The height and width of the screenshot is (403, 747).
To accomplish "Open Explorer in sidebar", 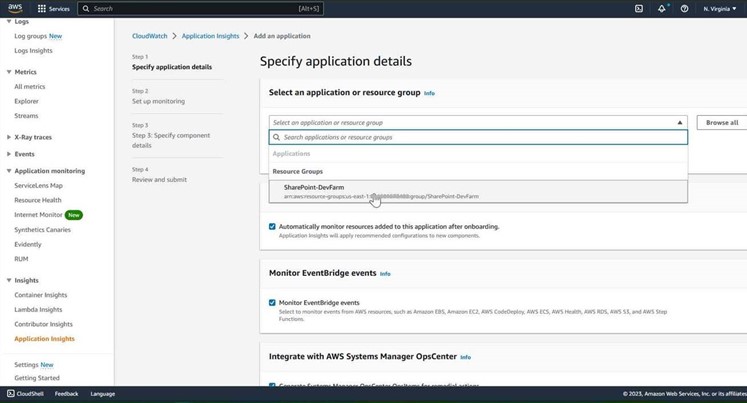I will (26, 101).
